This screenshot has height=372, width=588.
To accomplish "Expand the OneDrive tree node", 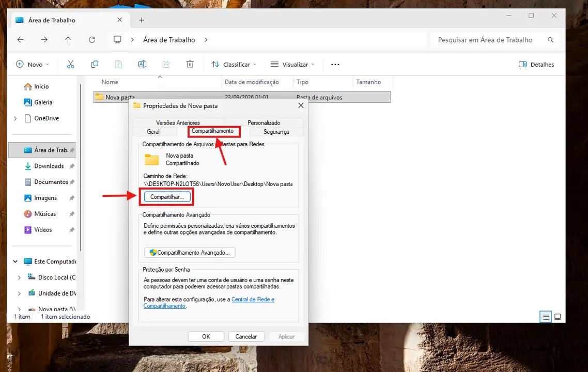I will 15,118.
